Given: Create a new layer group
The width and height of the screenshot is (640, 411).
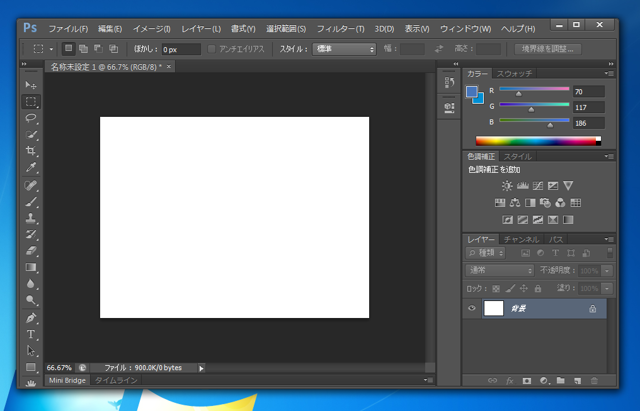Looking at the screenshot, I should point(560,380).
